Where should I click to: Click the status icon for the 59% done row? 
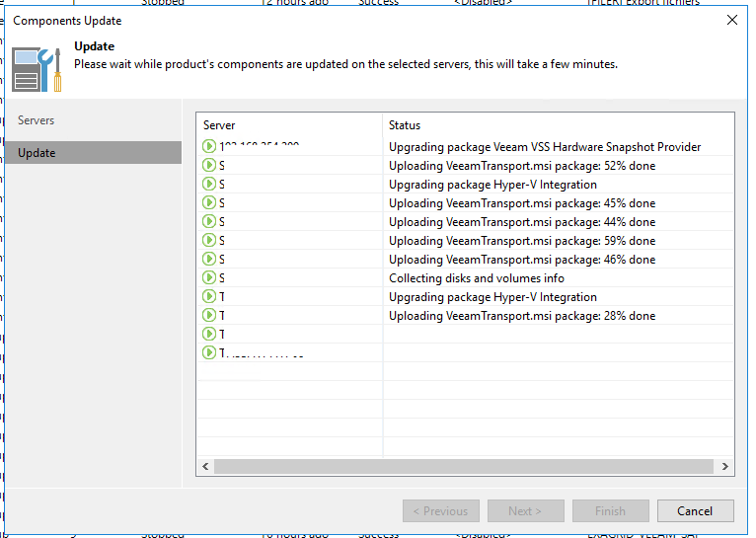coord(209,240)
